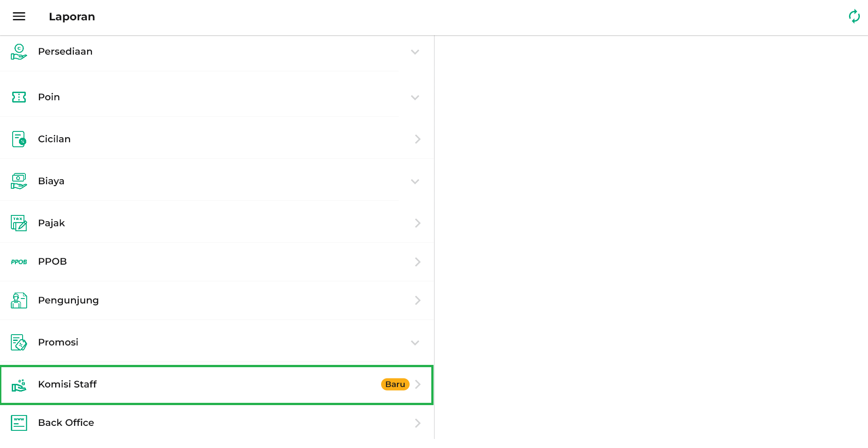
Task: Select the Cicilan report item
Action: click(217, 139)
